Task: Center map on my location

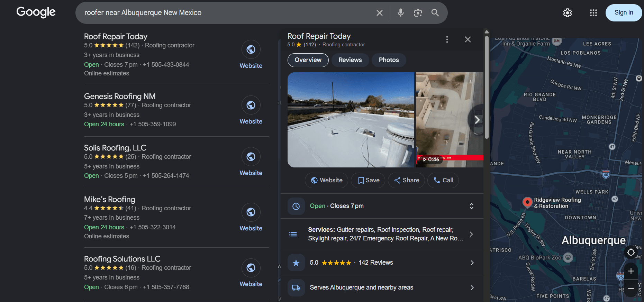Action: [x=631, y=253]
